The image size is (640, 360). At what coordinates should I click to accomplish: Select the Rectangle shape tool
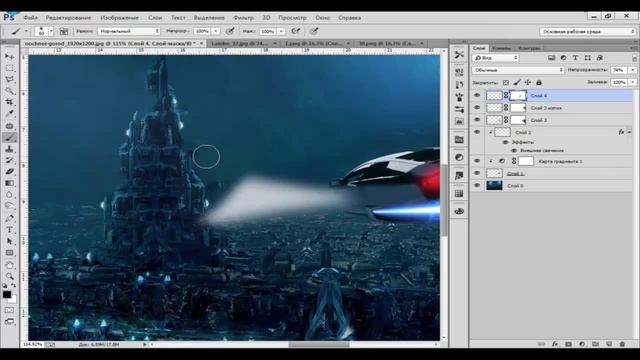coord(9,253)
